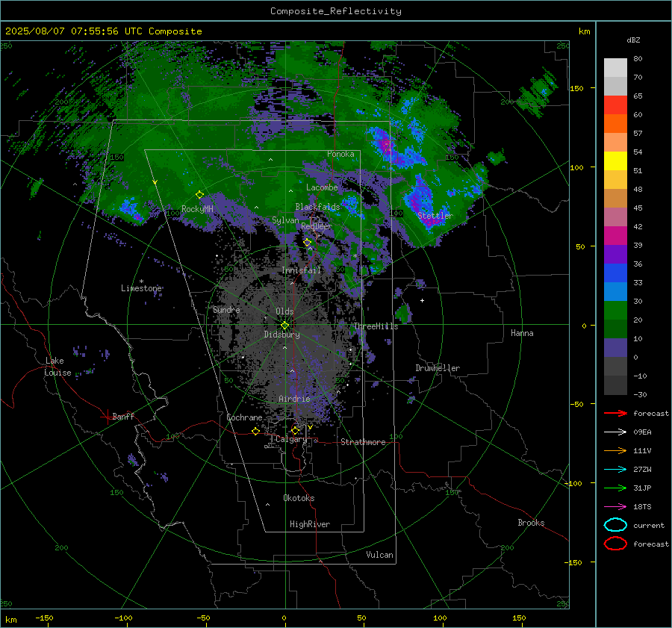Viewport: 672px width, 628px height.
Task: Select the blue 33-36 dBZ swatch
Action: (x=615, y=273)
